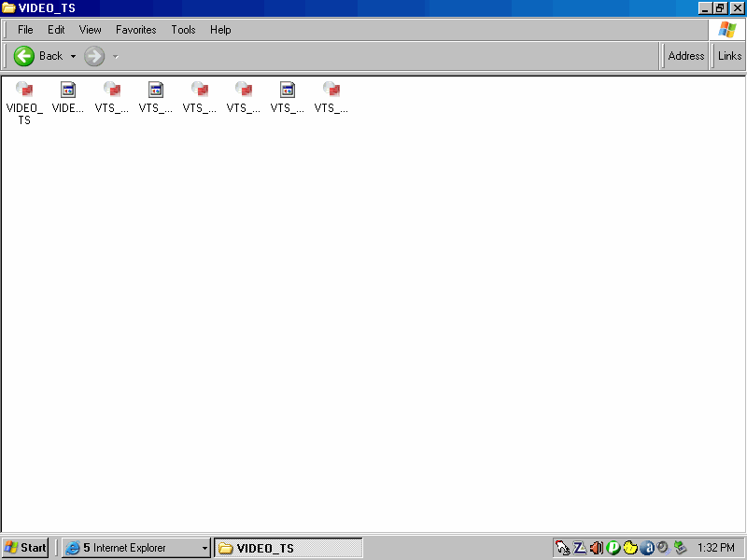Close the VIDEO_TS window

pos(737,8)
